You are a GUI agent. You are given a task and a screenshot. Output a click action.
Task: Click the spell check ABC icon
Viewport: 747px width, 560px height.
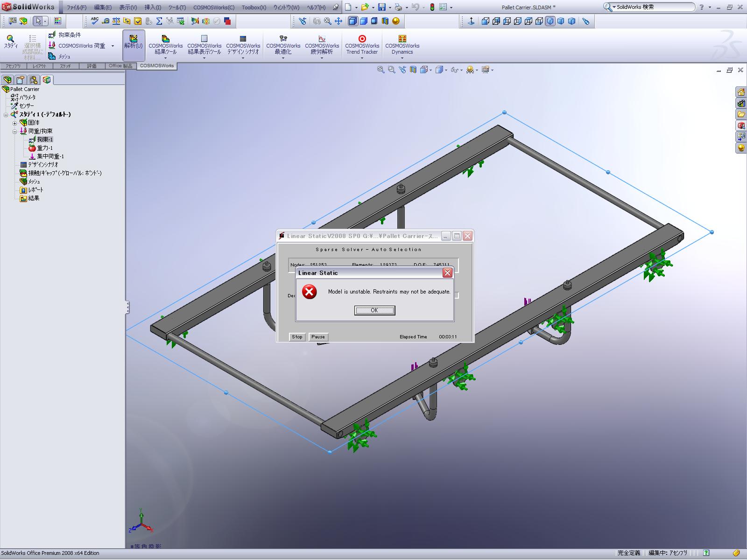pos(95,21)
